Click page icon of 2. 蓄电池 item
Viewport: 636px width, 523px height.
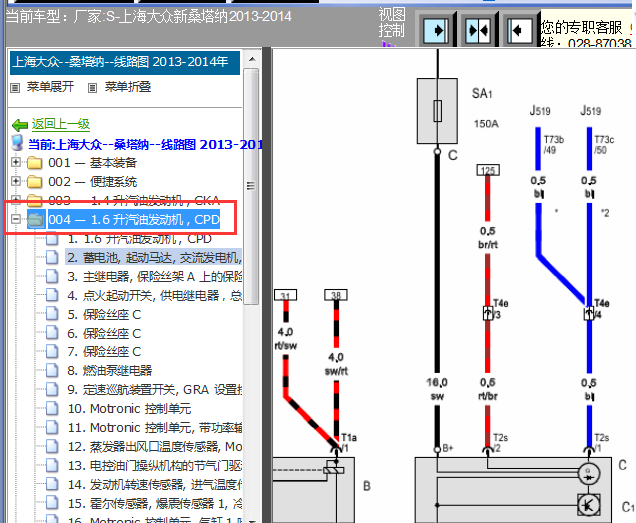[52, 257]
